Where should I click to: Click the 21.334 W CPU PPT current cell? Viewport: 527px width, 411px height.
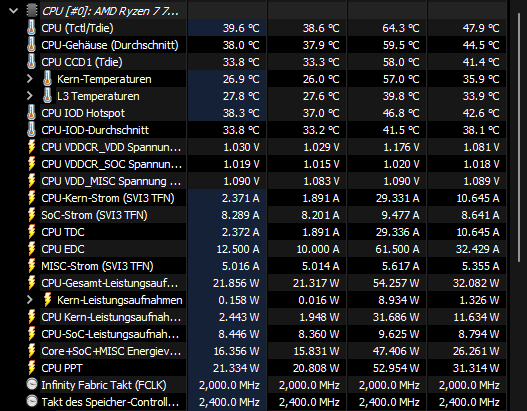click(x=227, y=368)
